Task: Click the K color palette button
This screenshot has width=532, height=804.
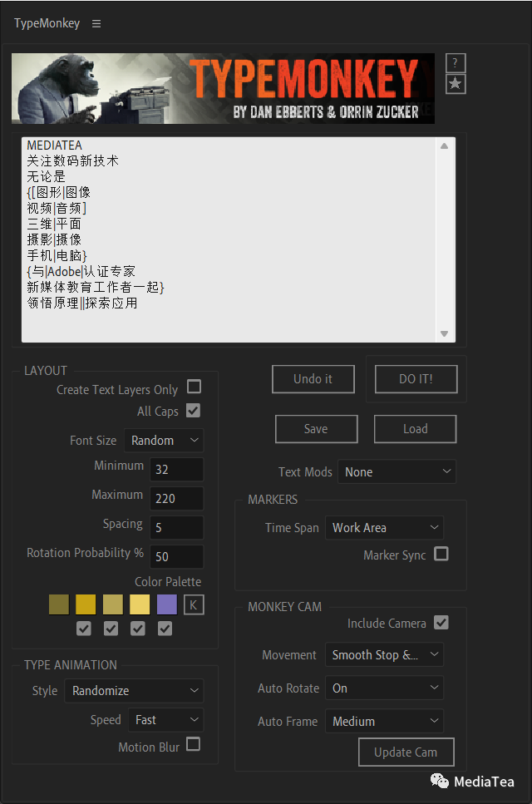Action: pos(193,605)
